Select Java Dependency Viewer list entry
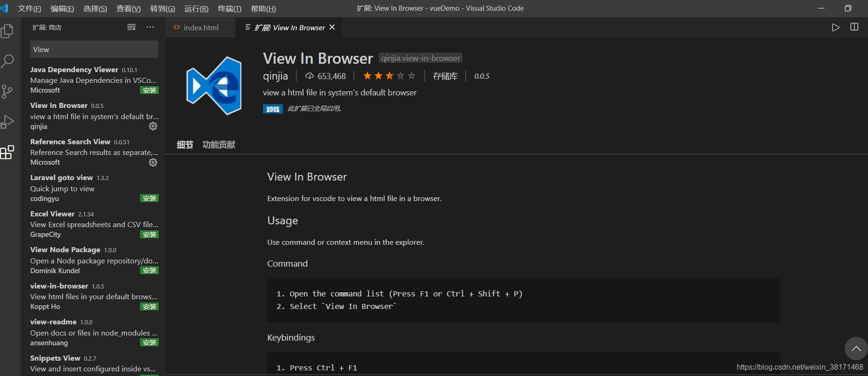Viewport: 868px width, 376px height. (x=94, y=80)
